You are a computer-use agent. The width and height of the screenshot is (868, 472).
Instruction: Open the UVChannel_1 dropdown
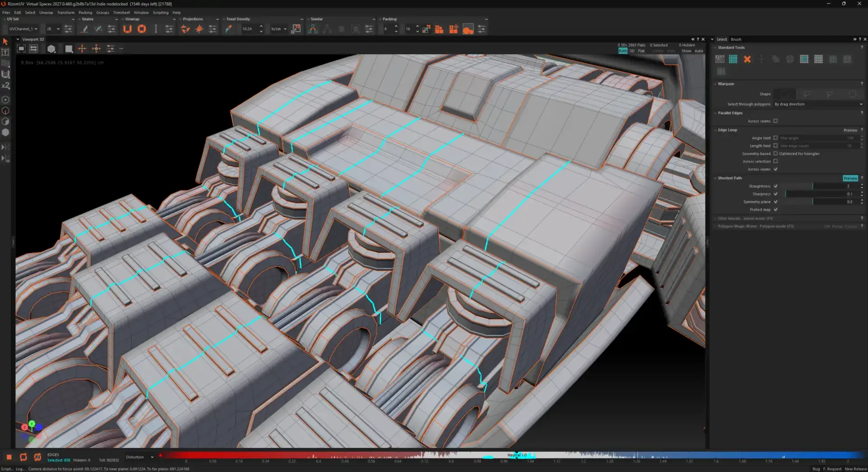(x=23, y=29)
